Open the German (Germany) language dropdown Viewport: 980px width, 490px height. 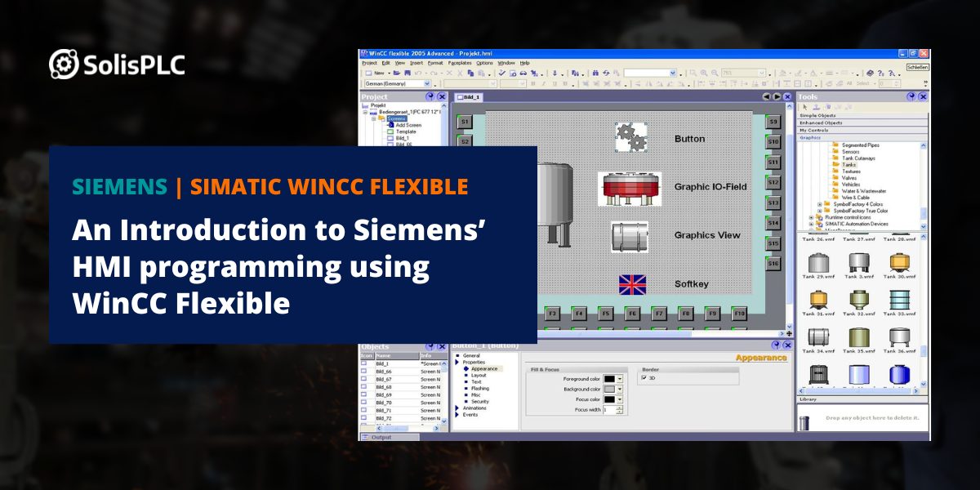point(427,82)
